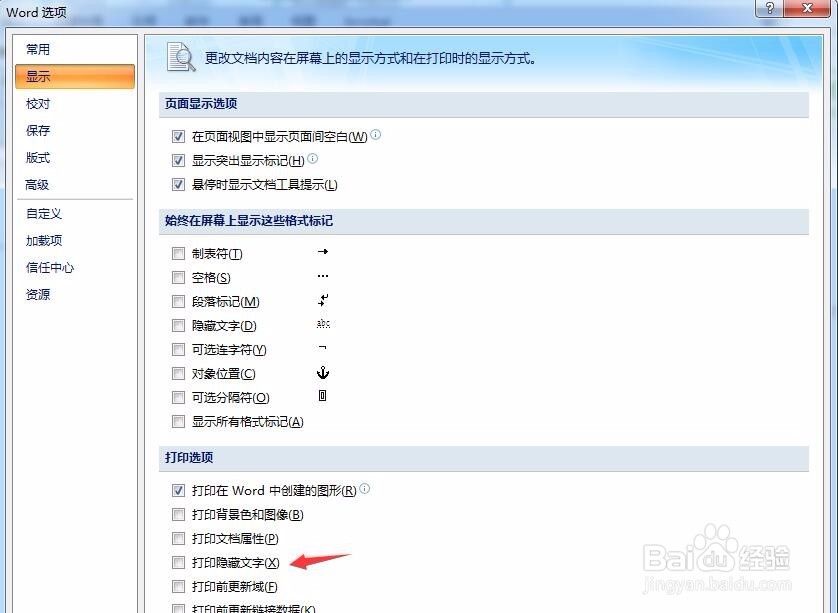Image resolution: width=838 pixels, height=613 pixels.
Task: Click the tab character arrow symbol
Action: pyautogui.click(x=323, y=251)
